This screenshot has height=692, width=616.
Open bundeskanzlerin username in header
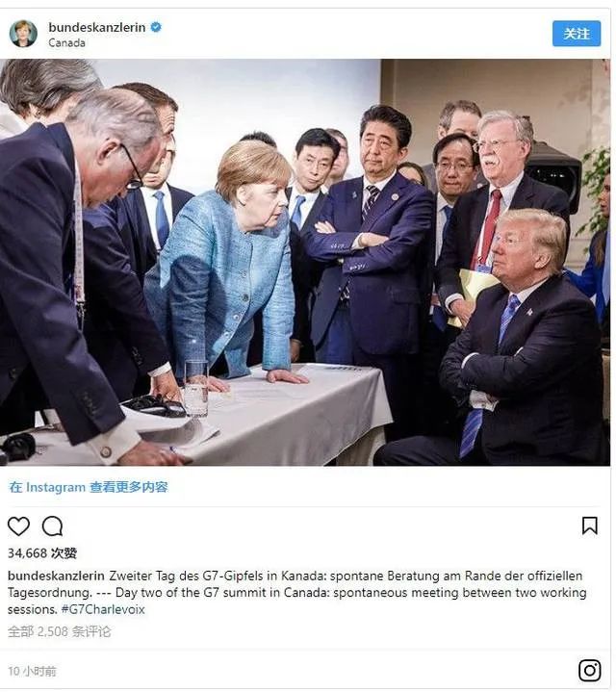96,27
